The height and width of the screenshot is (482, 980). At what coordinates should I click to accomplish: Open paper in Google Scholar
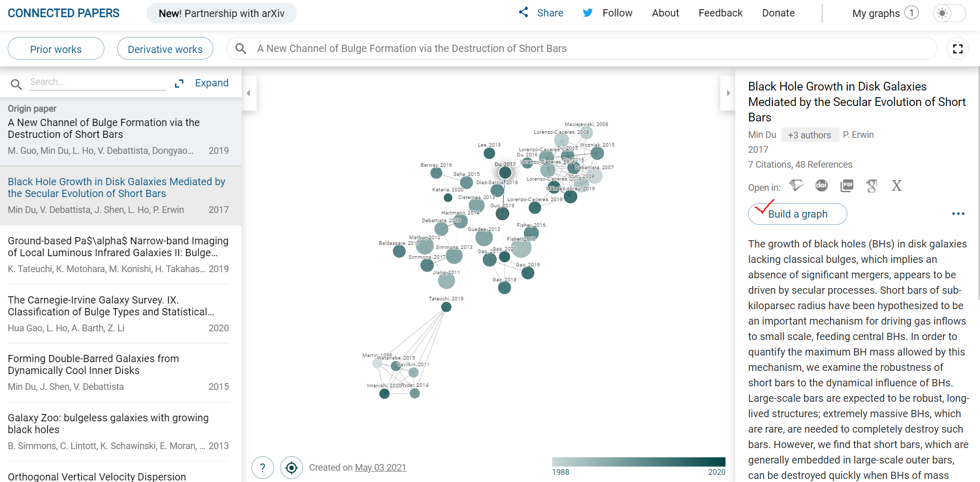tap(872, 186)
